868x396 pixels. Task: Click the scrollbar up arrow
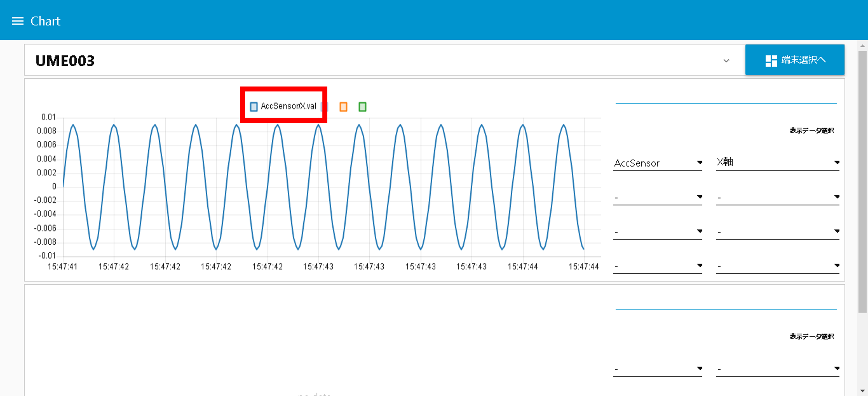(863, 46)
